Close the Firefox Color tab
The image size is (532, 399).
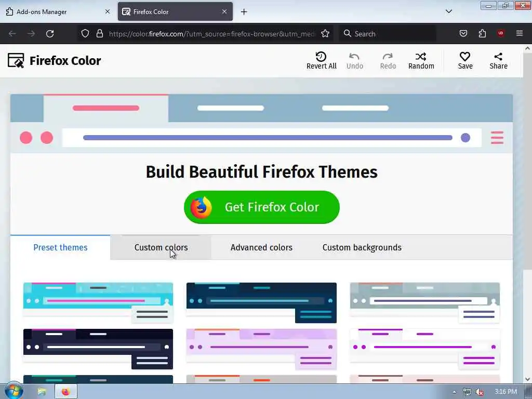pyautogui.click(x=224, y=11)
